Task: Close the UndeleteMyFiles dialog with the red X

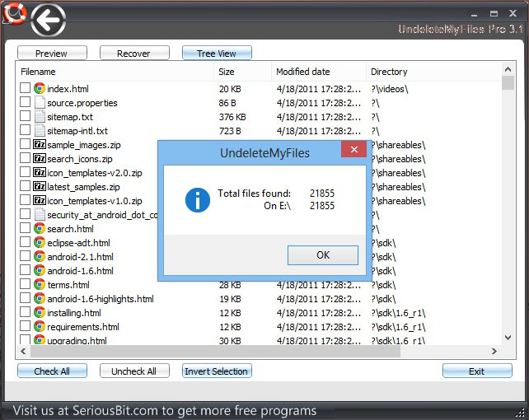Action: (x=353, y=149)
